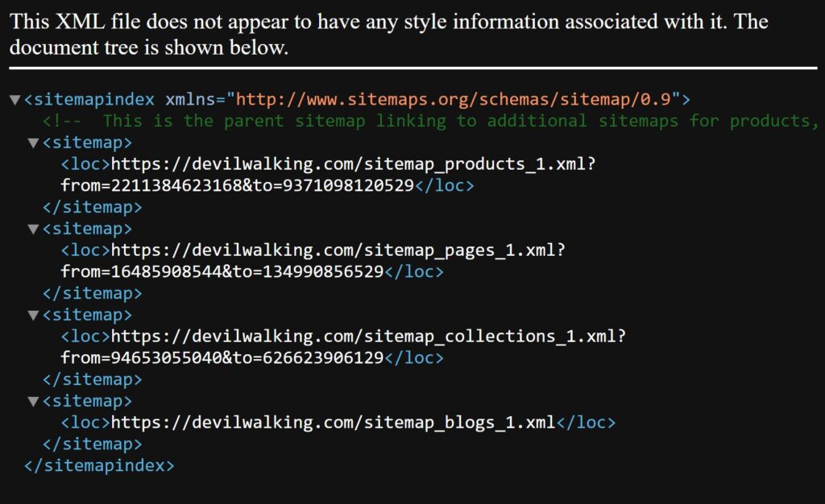Click the 'This XML file does not appear' notice
The width and height of the screenshot is (825, 504).
click(x=389, y=35)
